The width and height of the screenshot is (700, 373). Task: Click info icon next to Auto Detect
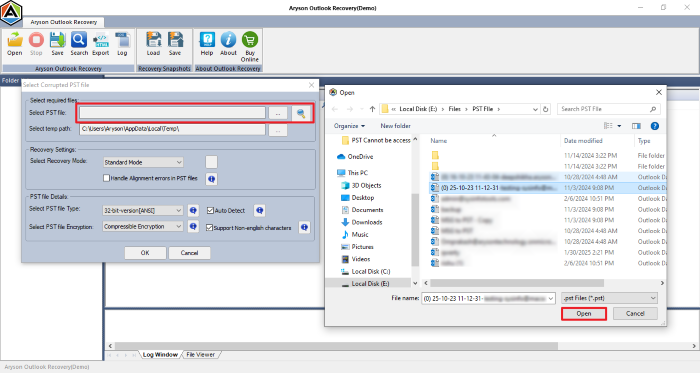(259, 210)
